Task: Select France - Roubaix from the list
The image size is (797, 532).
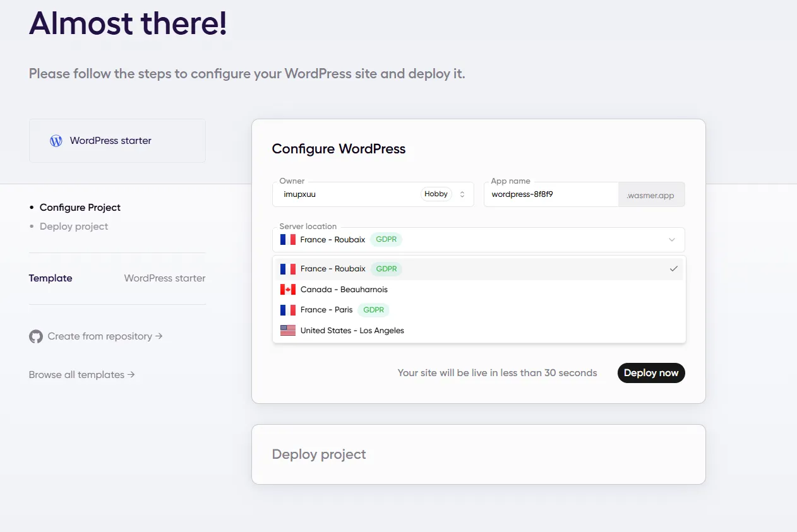Action: click(x=479, y=269)
